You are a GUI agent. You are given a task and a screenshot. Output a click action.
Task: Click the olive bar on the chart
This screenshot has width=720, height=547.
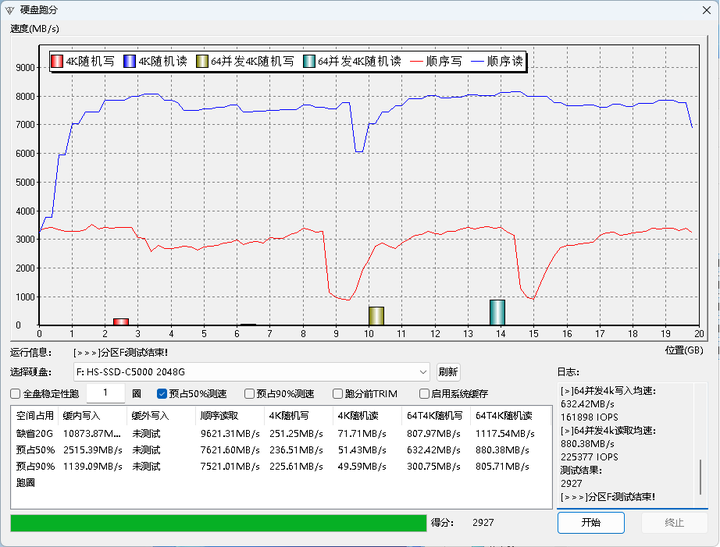point(376,316)
